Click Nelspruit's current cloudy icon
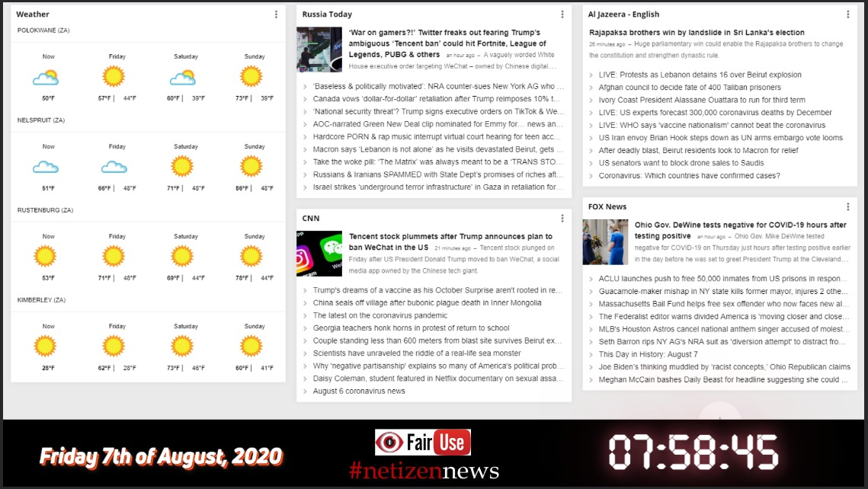 pyautogui.click(x=46, y=167)
